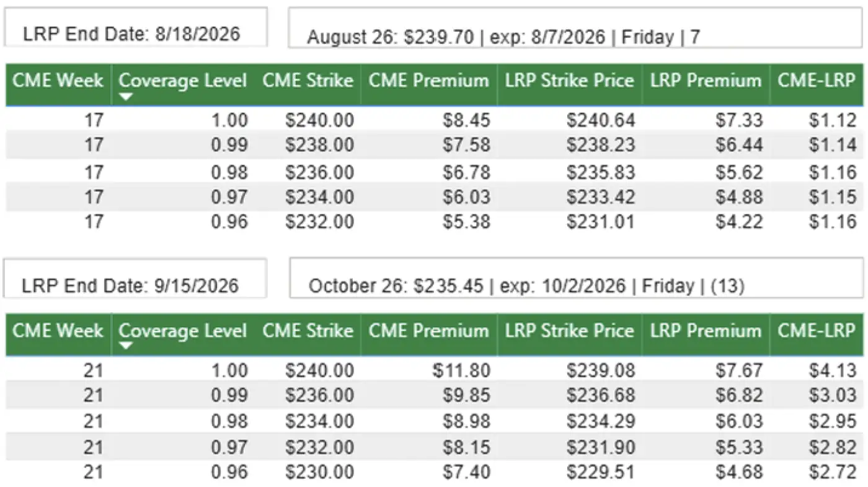The width and height of the screenshot is (868, 487).
Task: Select the $240.64 LRP Strike Price cell
Action: coord(600,120)
